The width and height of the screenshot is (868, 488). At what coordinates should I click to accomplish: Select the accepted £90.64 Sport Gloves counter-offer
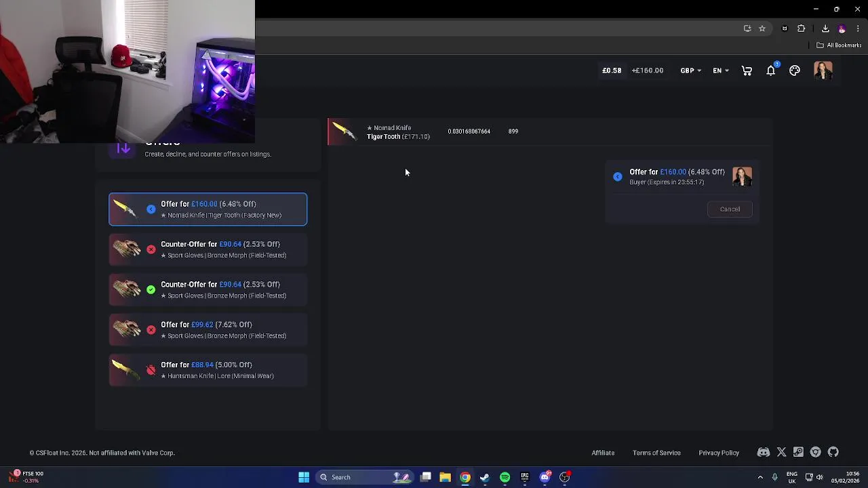tap(208, 289)
